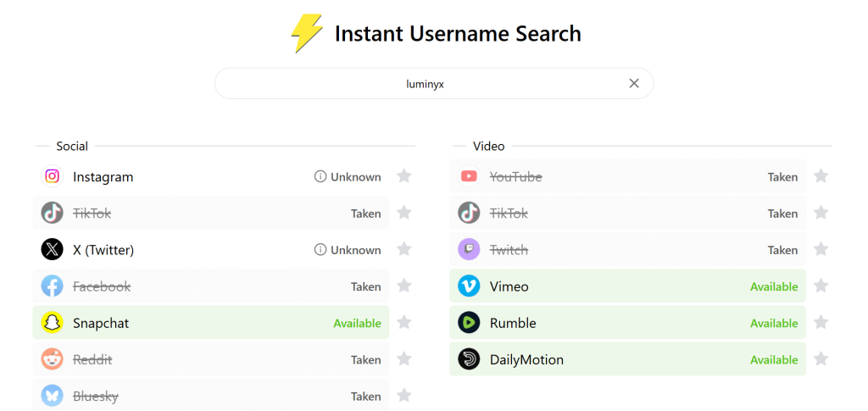Open the DailyMotion name link

526,359
